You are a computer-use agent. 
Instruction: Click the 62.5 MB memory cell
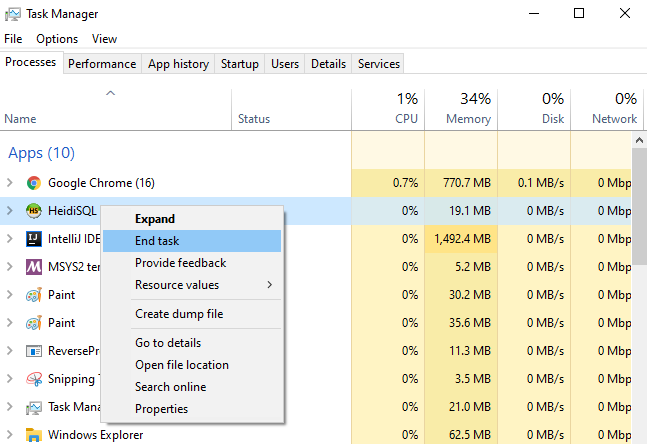461,435
